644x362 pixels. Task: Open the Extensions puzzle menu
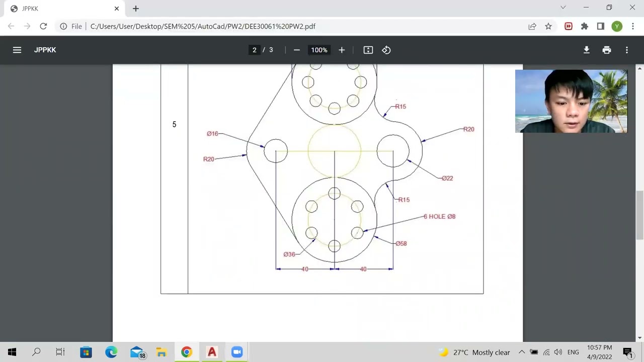(x=585, y=26)
